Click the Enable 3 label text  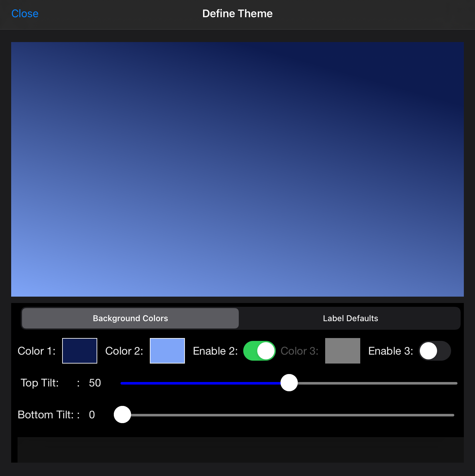[390, 350]
